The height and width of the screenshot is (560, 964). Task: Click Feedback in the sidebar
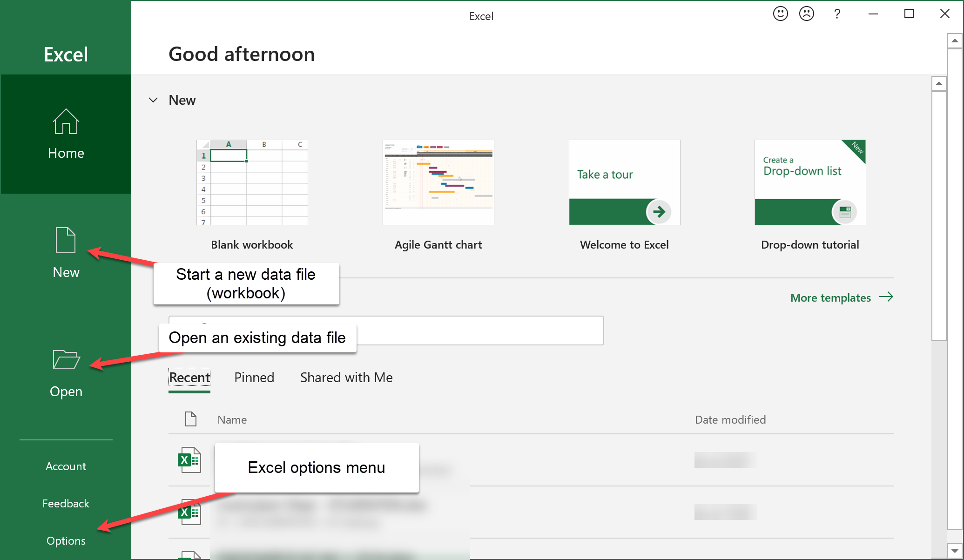point(66,504)
